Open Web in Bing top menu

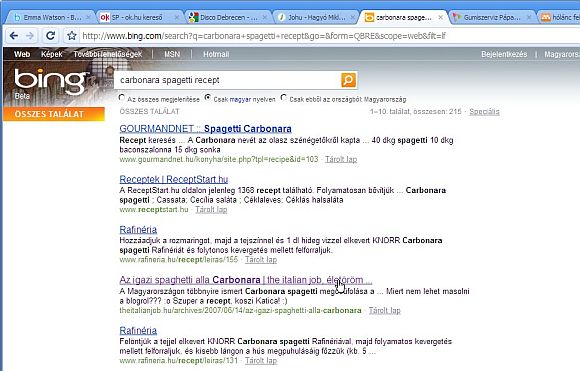coord(22,54)
